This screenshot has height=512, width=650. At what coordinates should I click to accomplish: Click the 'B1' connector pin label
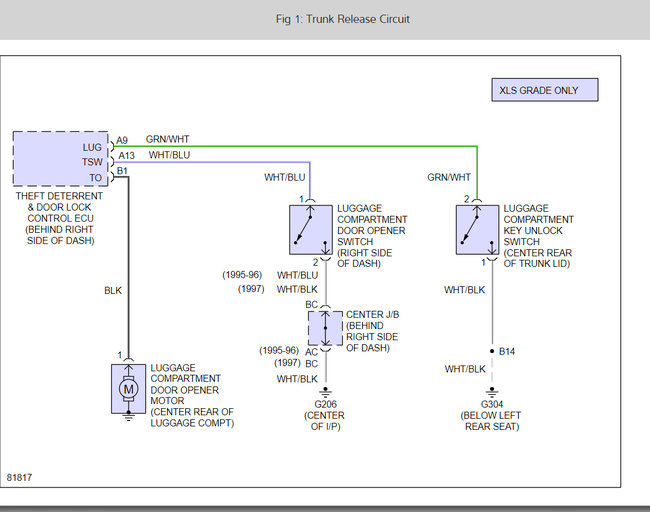point(122,171)
